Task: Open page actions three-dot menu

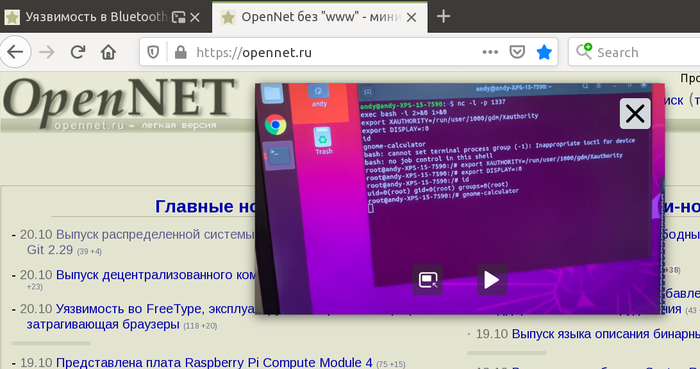Action: (x=490, y=52)
